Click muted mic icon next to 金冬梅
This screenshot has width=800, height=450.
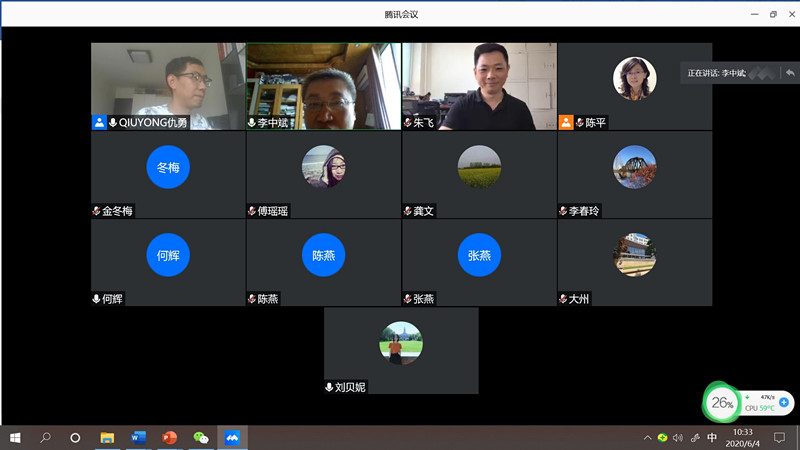click(96, 211)
